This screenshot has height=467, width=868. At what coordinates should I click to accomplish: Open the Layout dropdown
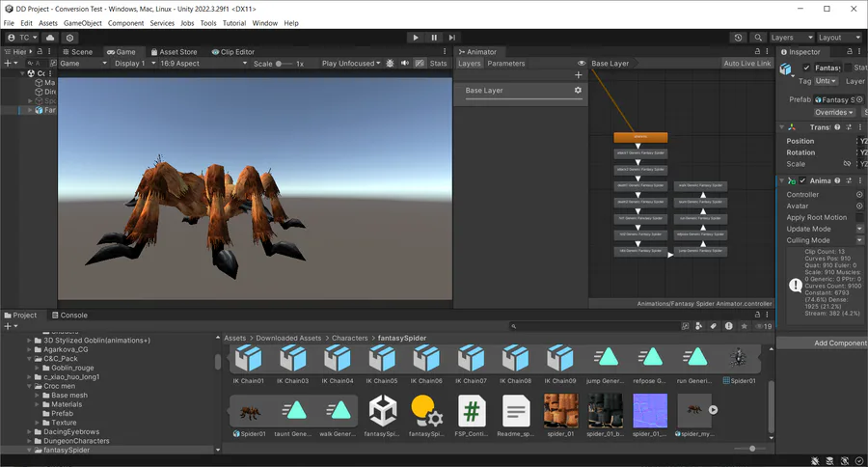[840, 38]
